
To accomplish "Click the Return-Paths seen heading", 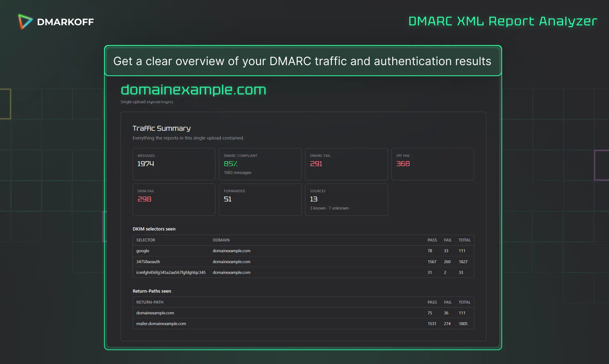I will click(152, 291).
